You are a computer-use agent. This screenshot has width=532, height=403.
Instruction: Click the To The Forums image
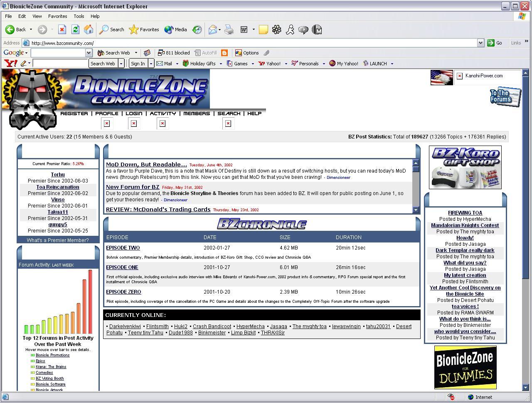pos(505,97)
